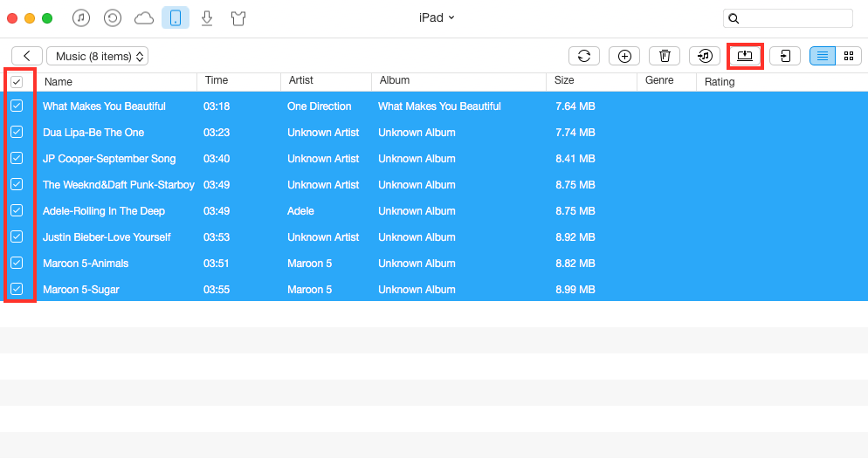
Task: Select song Maroon 5-Sugar
Action: 81,289
